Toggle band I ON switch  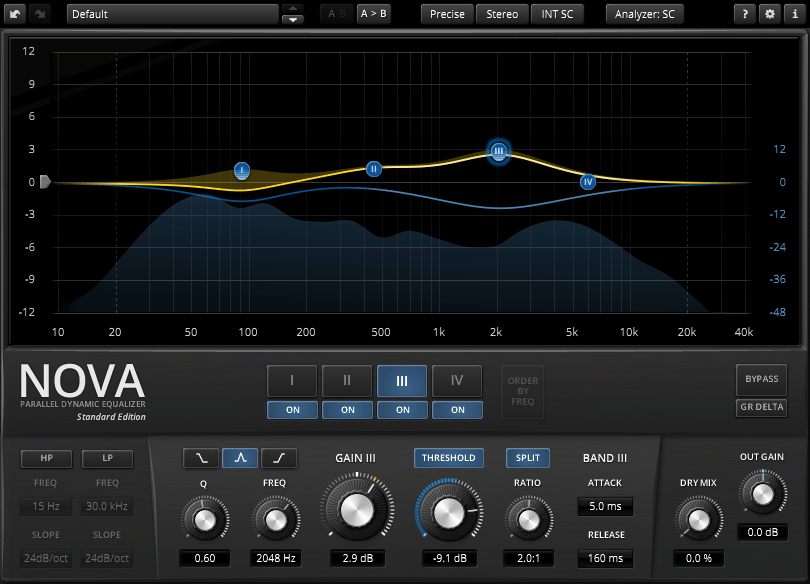click(x=292, y=410)
